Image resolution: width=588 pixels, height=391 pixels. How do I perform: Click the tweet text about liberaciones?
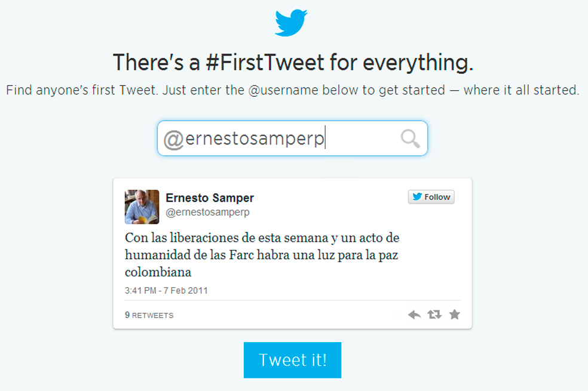[x=262, y=255]
